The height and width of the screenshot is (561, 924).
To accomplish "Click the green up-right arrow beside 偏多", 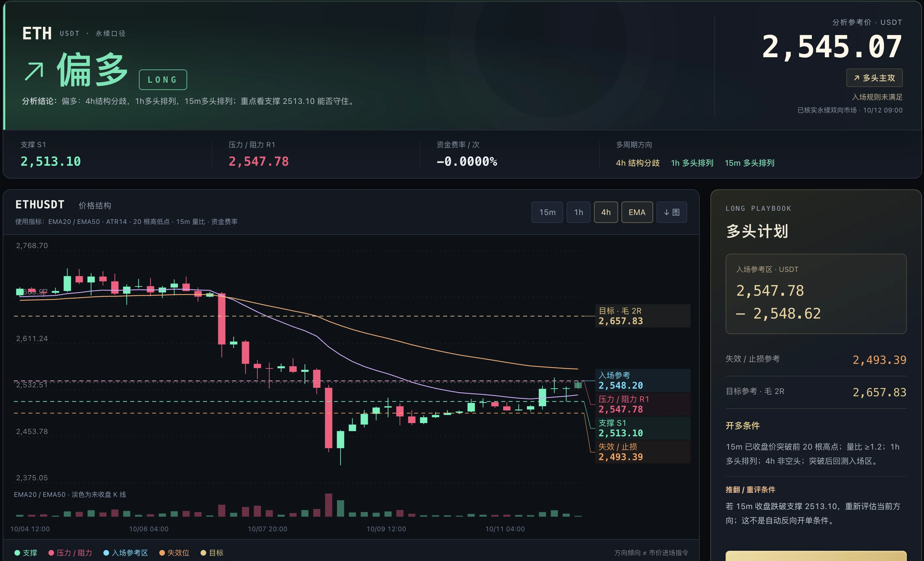I will point(34,71).
